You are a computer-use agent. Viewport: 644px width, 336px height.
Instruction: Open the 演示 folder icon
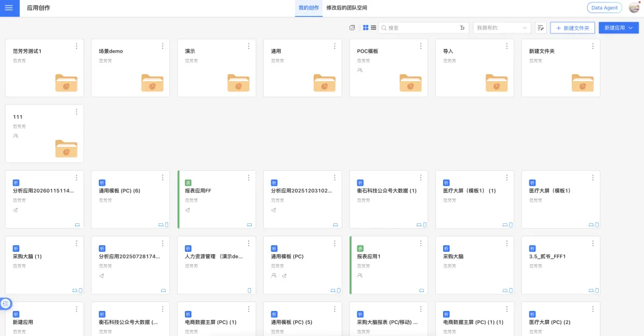pyautogui.click(x=238, y=83)
